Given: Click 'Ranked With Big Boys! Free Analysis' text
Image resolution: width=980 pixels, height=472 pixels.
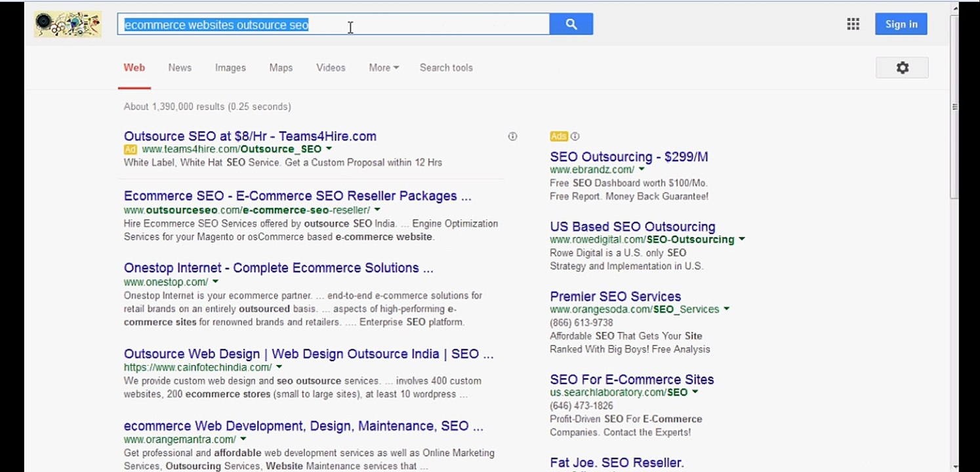Looking at the screenshot, I should (630, 349).
